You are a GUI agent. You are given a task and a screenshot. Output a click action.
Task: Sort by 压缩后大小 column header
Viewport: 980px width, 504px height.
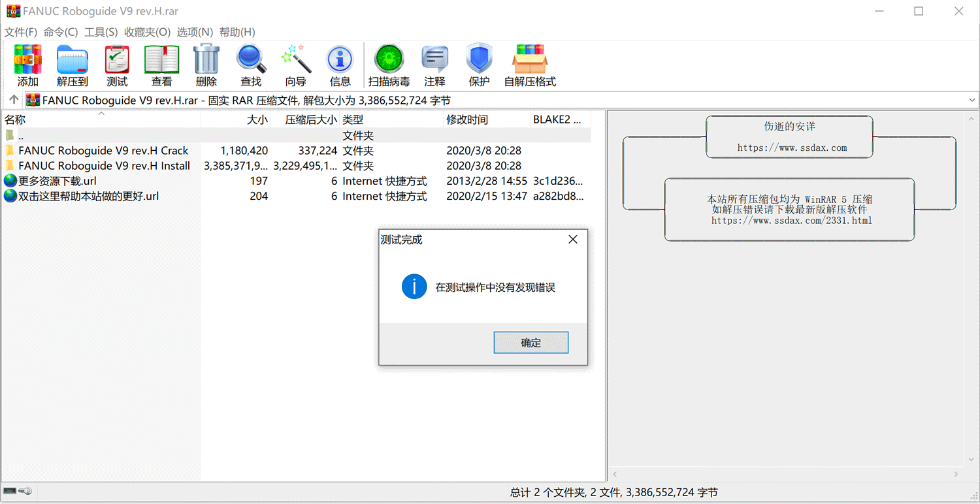tap(305, 119)
